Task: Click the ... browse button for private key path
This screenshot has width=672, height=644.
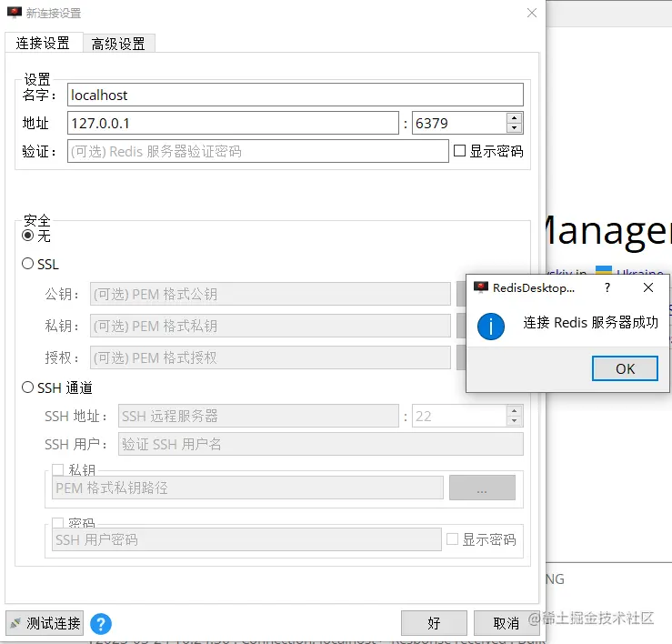Action: tap(482, 488)
